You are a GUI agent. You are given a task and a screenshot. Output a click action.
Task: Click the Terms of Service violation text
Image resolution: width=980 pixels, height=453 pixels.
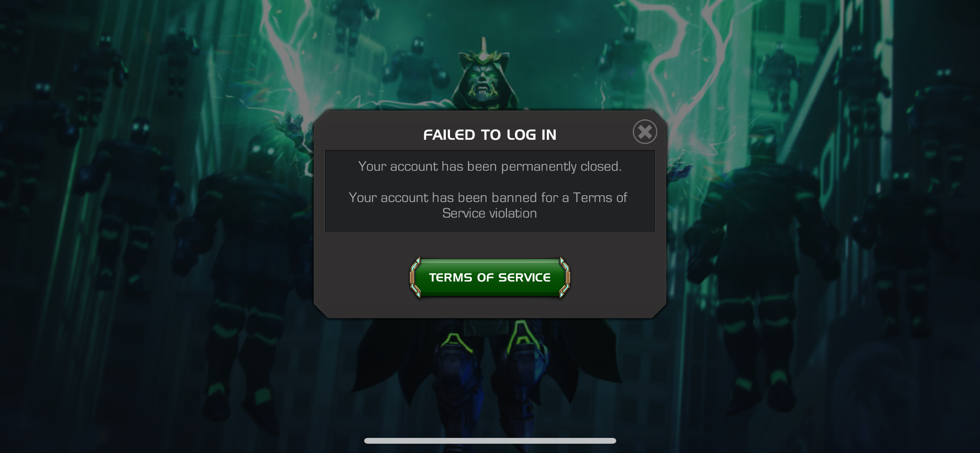click(x=490, y=205)
